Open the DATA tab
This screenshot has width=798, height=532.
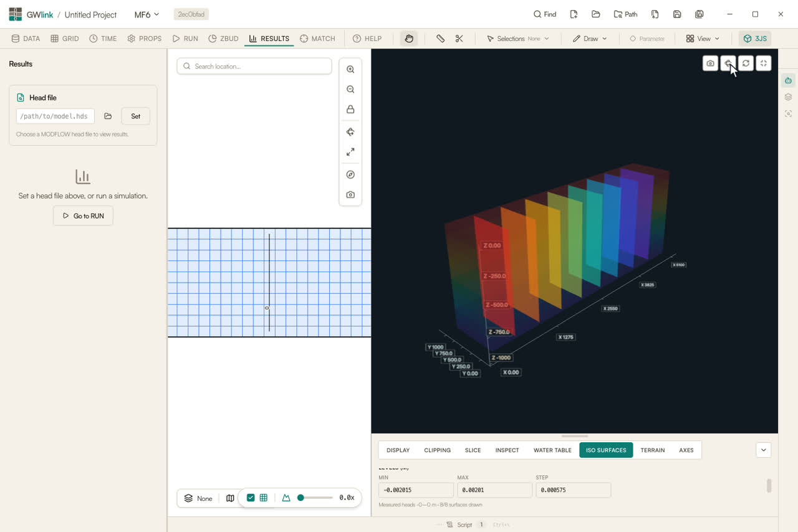[x=26, y=39]
